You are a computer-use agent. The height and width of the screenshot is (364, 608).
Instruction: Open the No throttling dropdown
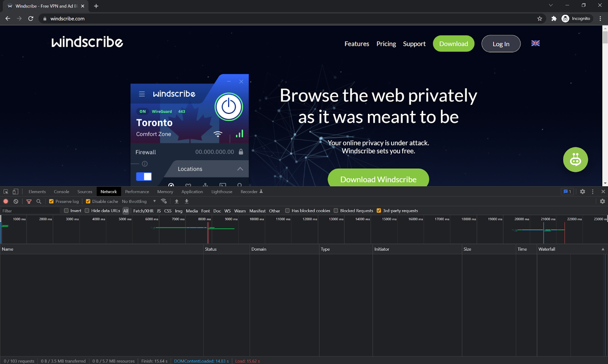pyautogui.click(x=139, y=202)
